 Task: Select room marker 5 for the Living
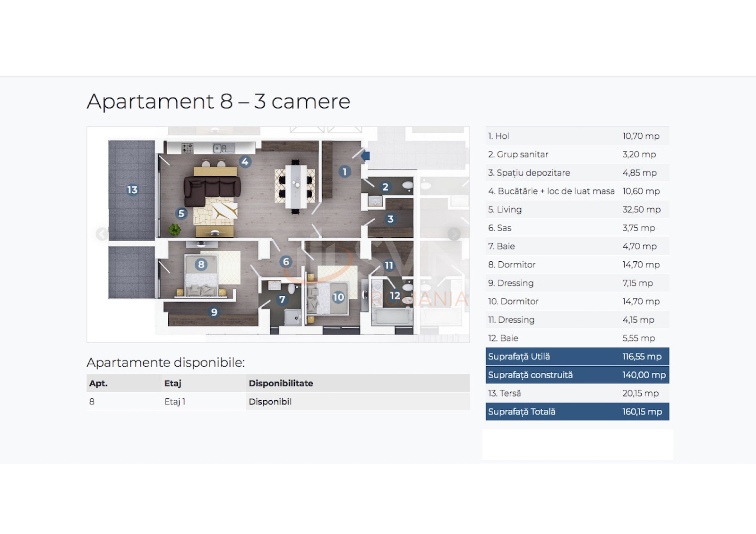coord(182,213)
